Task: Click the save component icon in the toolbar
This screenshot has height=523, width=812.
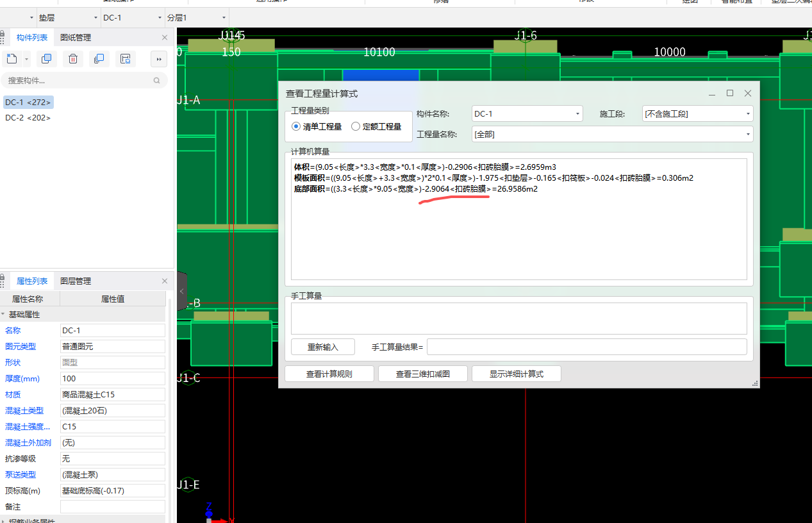Action: click(125, 58)
